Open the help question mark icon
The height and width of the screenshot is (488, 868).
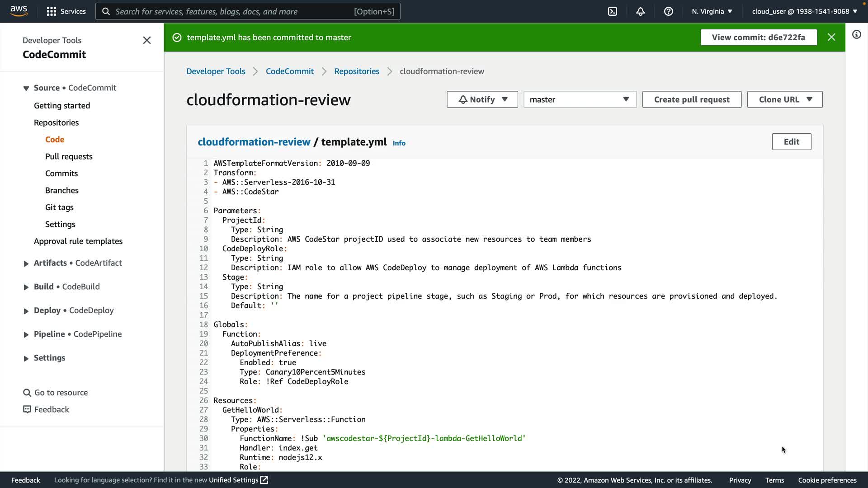click(669, 11)
